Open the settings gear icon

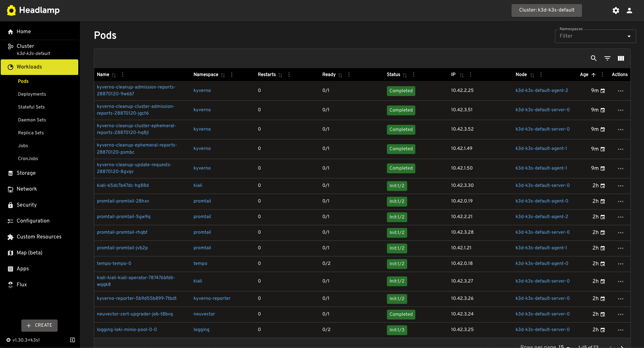point(616,11)
